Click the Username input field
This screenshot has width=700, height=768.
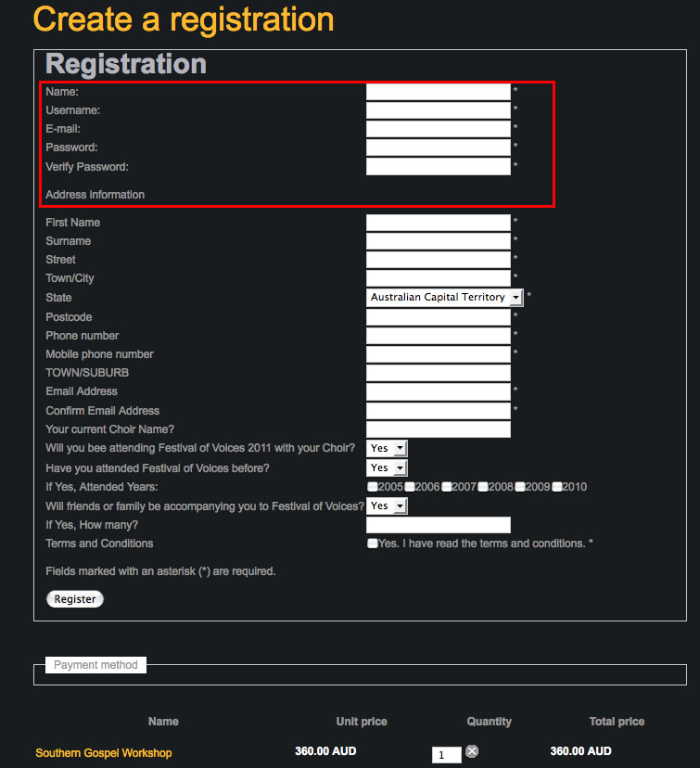[x=438, y=110]
